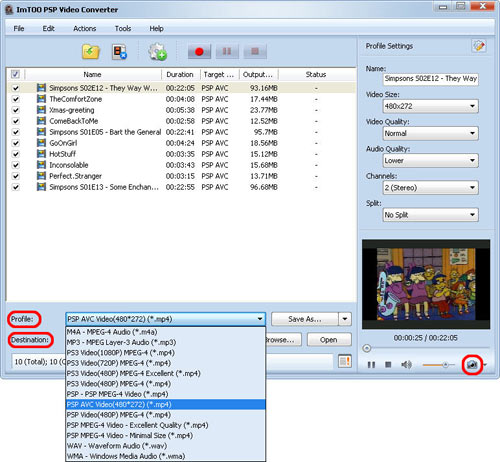Click the Add File folder icon
This screenshot has width=500, height=462.
(x=91, y=52)
